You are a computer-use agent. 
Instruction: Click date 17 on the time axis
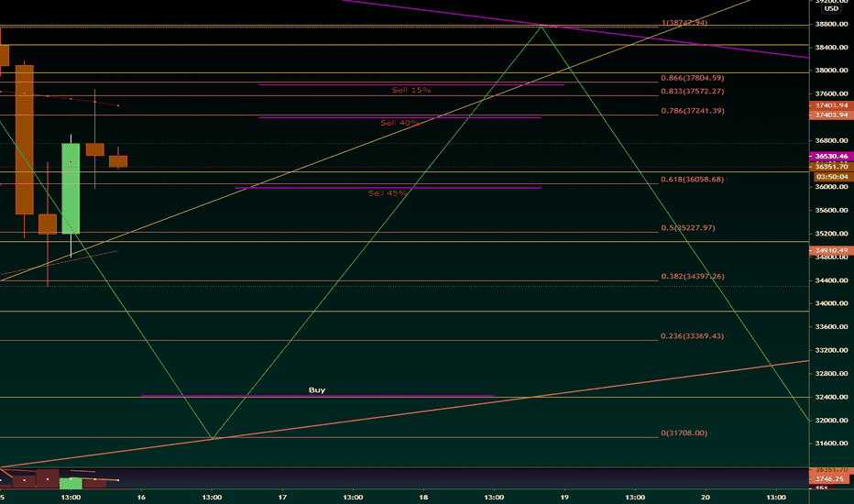tap(282, 497)
